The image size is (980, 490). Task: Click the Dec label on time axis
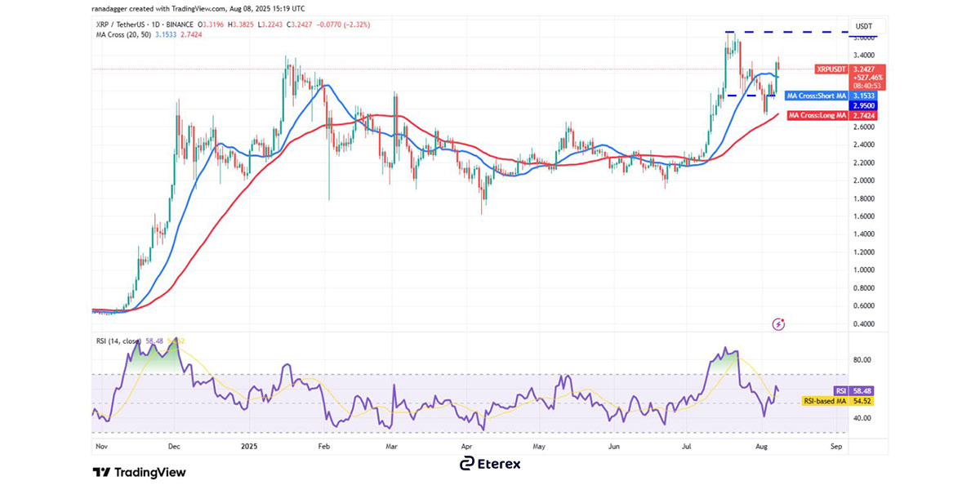[x=173, y=448]
